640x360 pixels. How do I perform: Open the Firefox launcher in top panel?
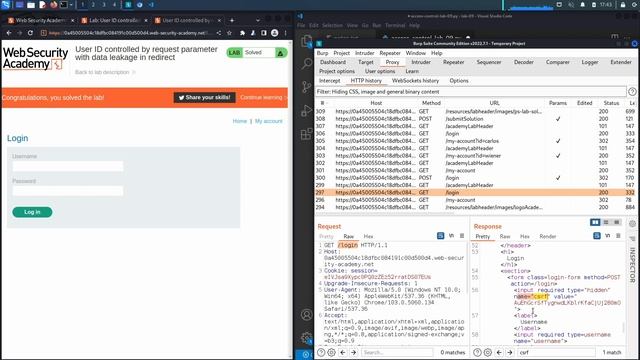(53, 5)
